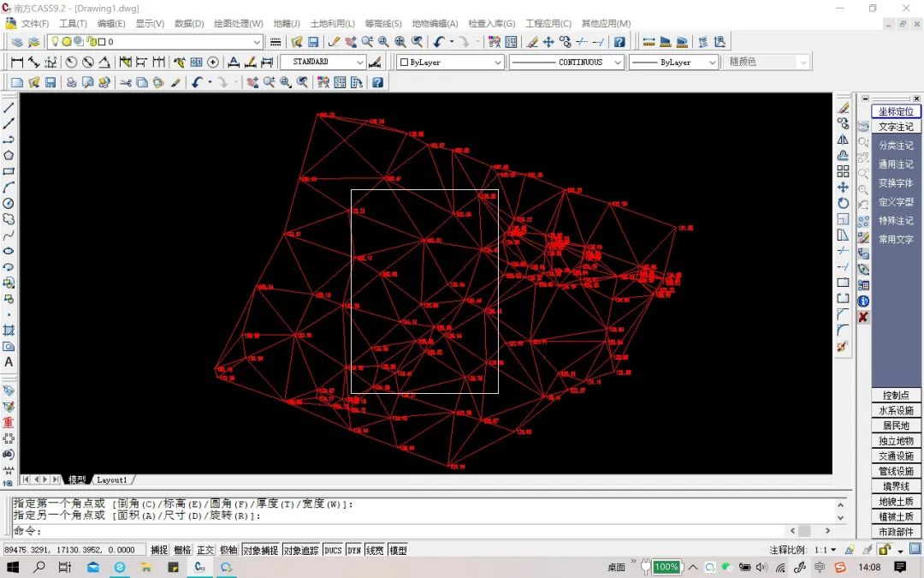Click the Center Mark dimension icon
Image resolution: width=924 pixels, height=578 pixels.
click(213, 62)
